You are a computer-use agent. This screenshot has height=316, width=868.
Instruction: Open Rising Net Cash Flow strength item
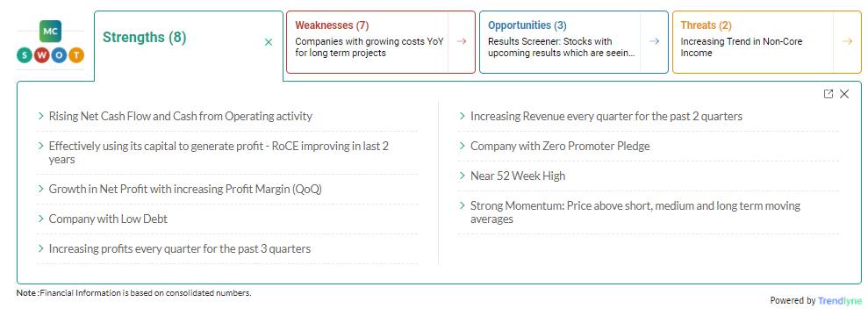(181, 116)
